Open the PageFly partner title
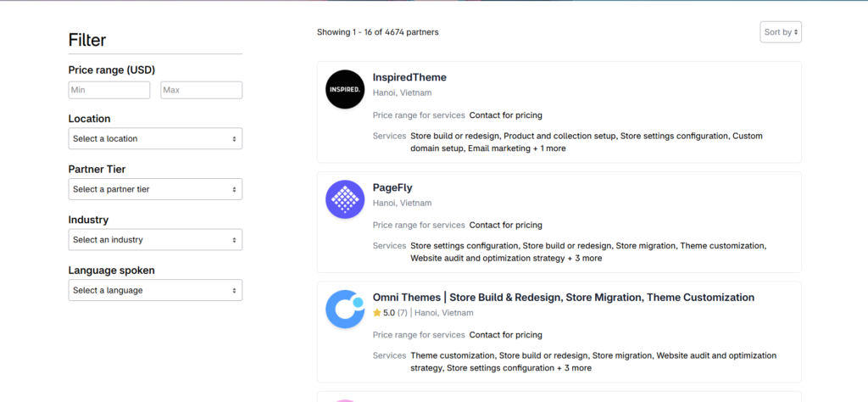This screenshot has height=402, width=868. coord(392,187)
